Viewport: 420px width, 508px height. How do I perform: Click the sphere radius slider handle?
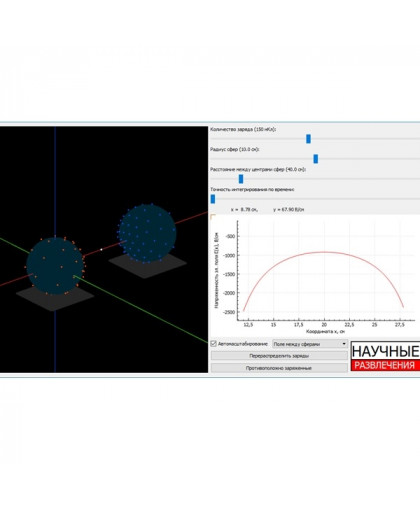point(316,159)
